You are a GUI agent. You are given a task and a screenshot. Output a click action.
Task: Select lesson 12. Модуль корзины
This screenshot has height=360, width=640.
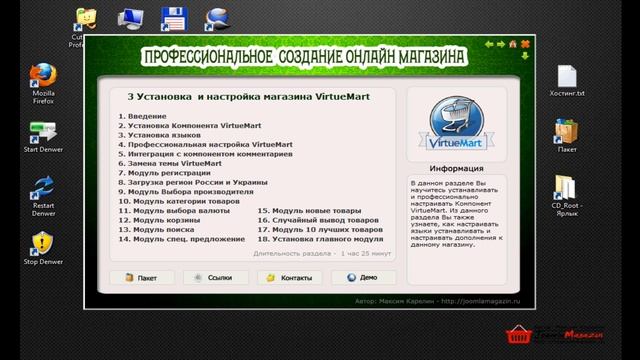pos(159,220)
